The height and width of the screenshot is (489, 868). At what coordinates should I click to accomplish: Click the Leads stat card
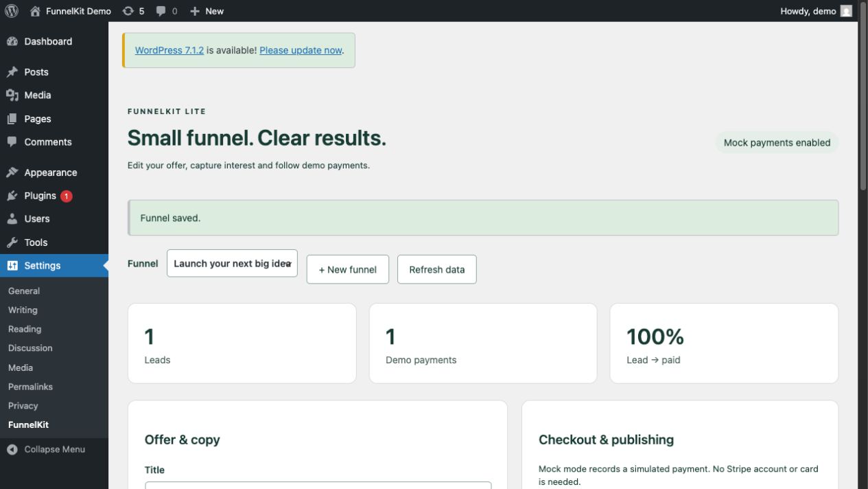pos(242,343)
